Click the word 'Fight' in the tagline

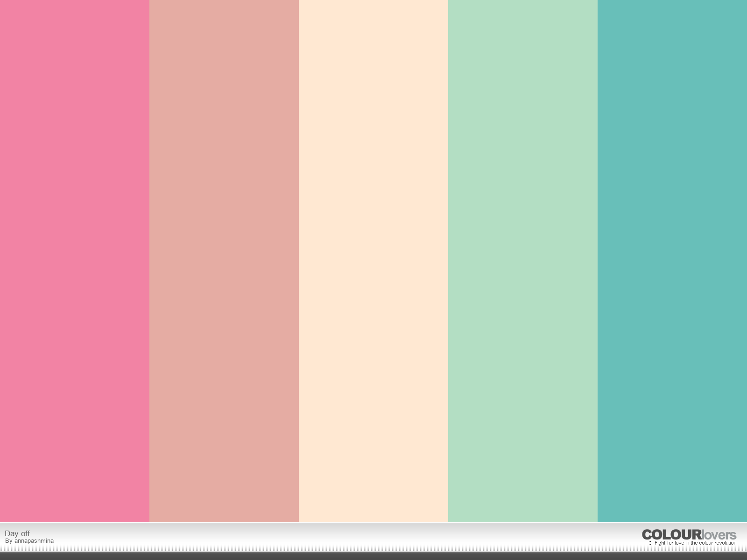[x=660, y=543]
